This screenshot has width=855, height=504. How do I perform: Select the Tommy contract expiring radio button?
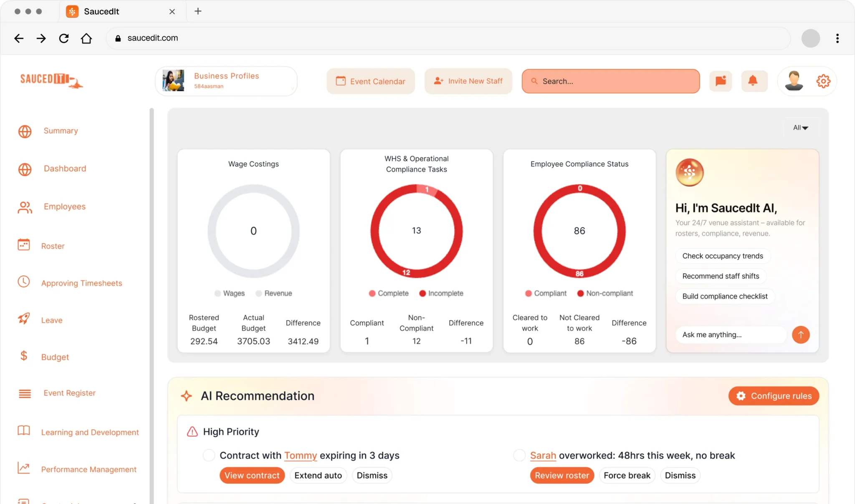pos(209,455)
